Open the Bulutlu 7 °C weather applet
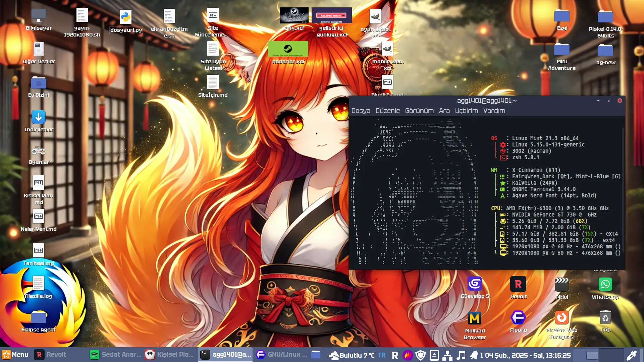644x362 pixels. (x=352, y=355)
